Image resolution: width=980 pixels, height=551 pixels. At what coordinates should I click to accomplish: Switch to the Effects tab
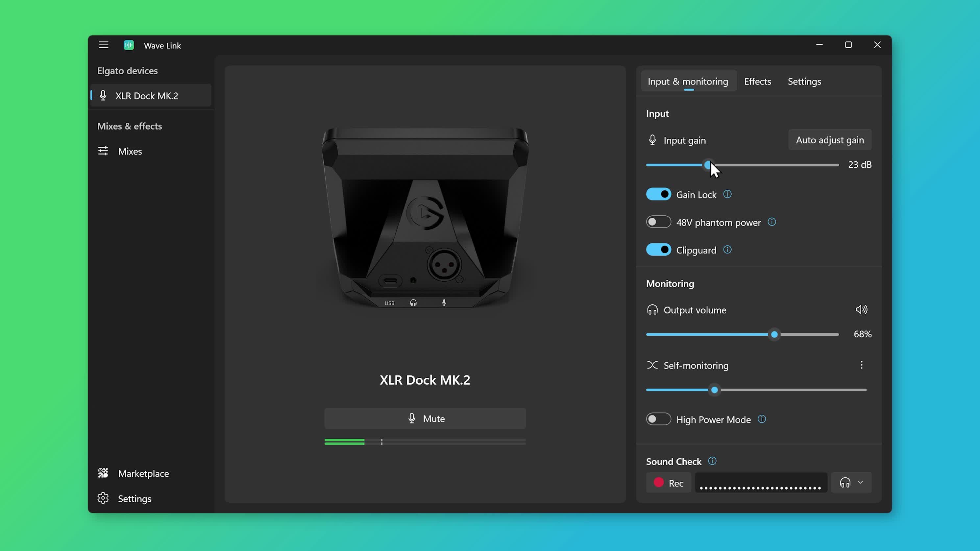click(x=757, y=82)
